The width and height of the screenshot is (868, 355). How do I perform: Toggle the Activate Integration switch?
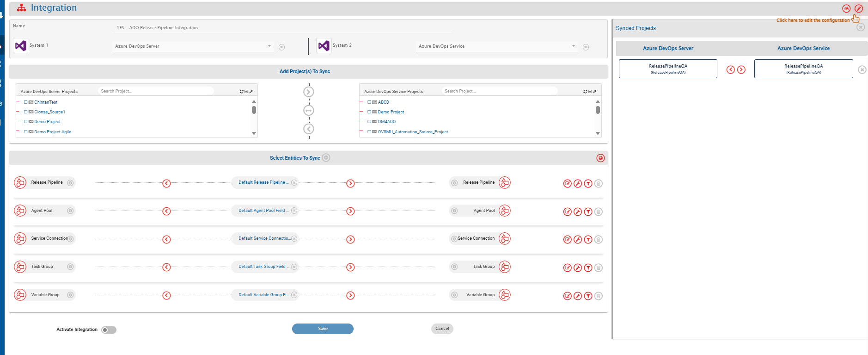(x=109, y=330)
